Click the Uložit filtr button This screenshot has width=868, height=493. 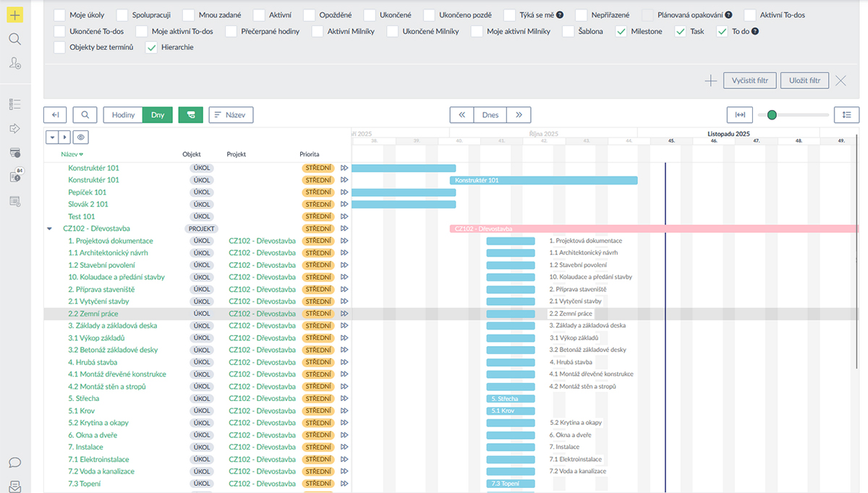[x=804, y=80]
